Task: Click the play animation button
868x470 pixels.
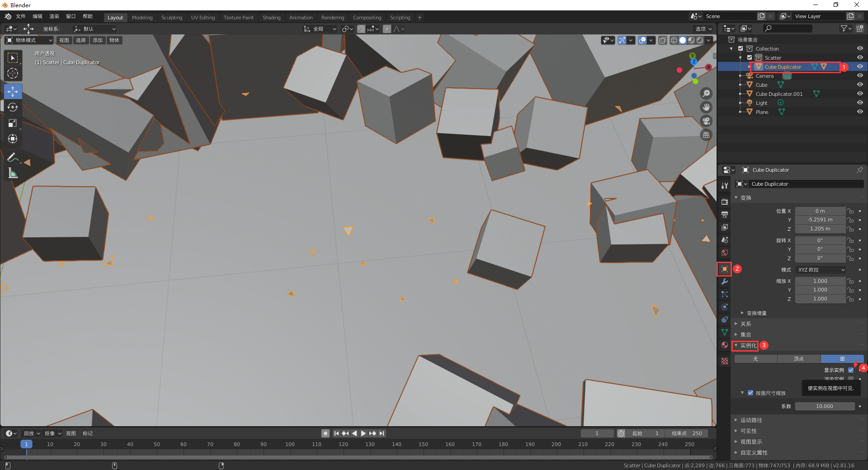Action: (x=363, y=433)
